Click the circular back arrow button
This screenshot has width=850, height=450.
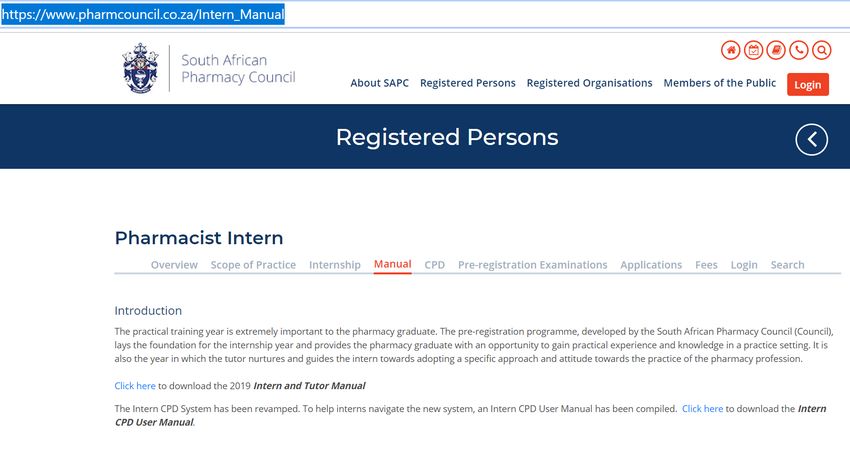tap(812, 140)
